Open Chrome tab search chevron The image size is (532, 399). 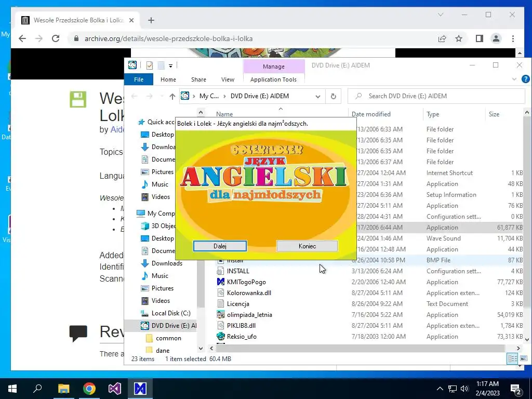click(x=441, y=15)
